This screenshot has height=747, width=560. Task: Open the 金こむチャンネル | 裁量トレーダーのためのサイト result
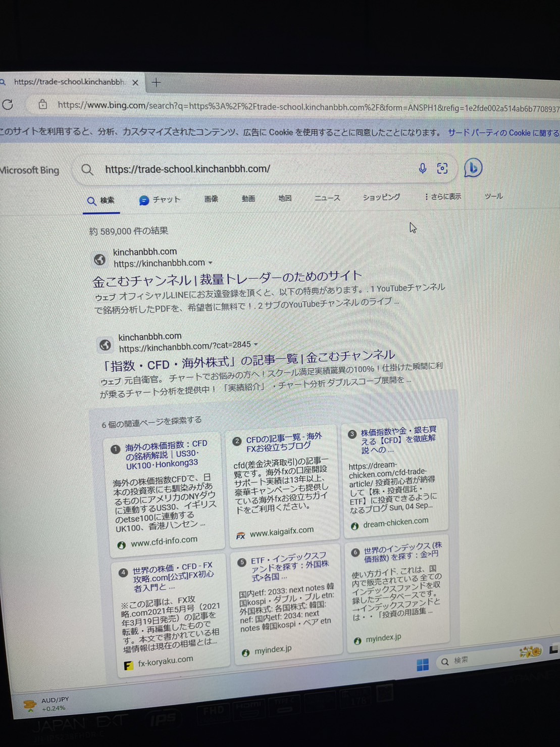(227, 277)
